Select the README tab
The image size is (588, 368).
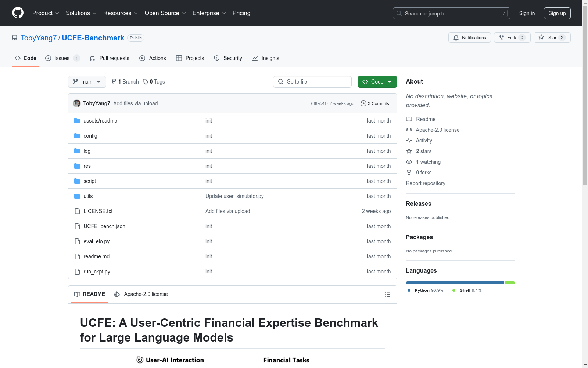pyautogui.click(x=90, y=294)
